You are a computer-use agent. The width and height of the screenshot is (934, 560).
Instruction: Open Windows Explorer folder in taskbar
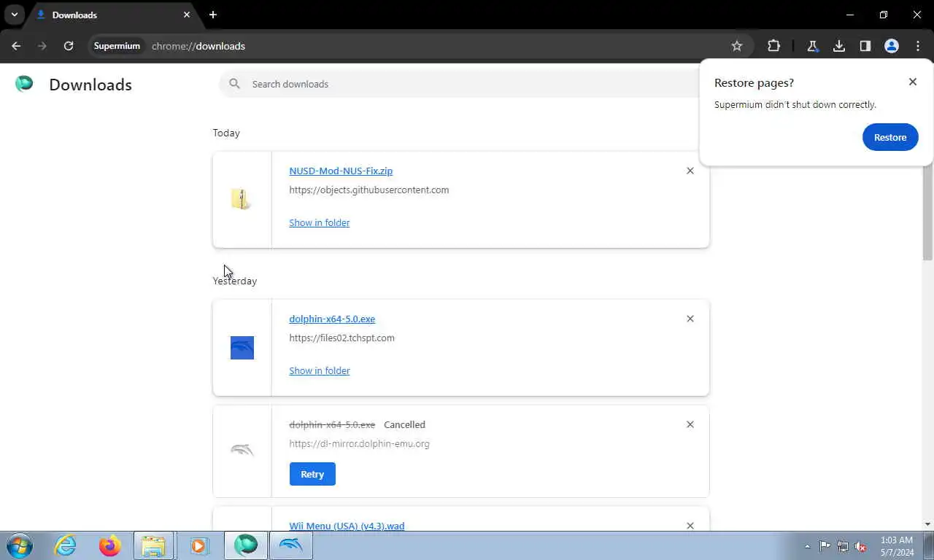tap(154, 545)
